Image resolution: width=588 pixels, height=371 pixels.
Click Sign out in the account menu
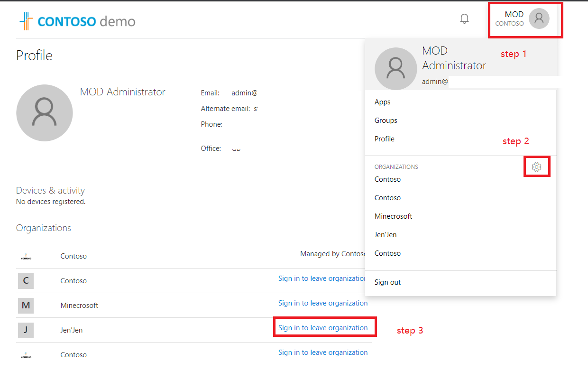[x=387, y=282]
